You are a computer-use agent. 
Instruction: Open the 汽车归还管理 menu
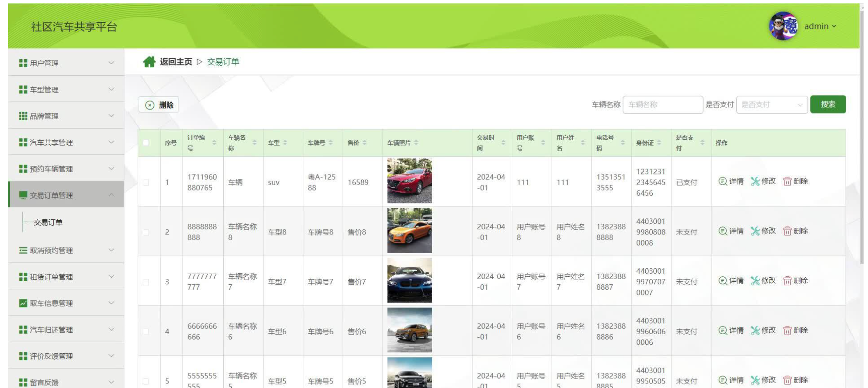tap(66, 330)
